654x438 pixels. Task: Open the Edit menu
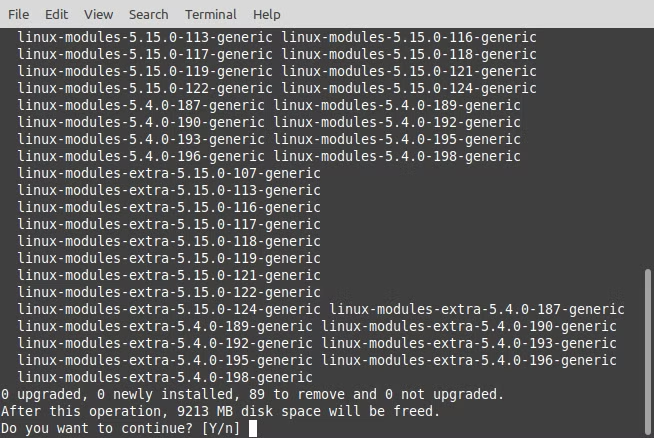coord(56,15)
